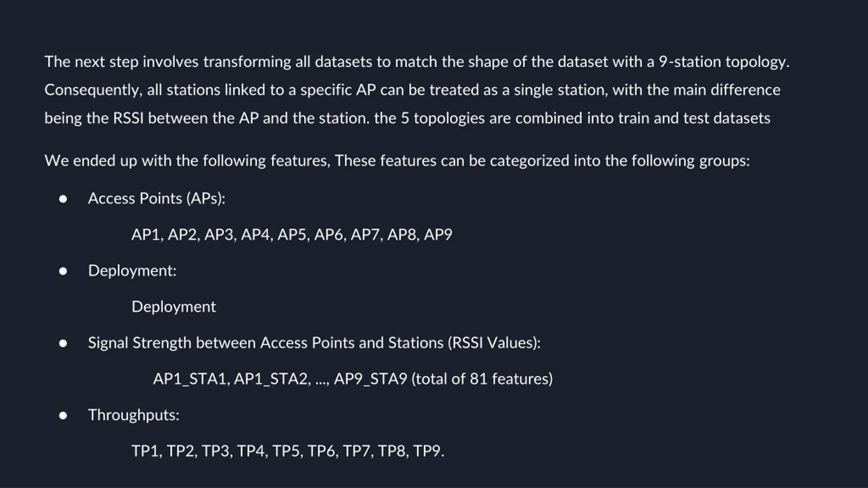Click the 'Throughputs:' bullet heading

click(x=134, y=415)
